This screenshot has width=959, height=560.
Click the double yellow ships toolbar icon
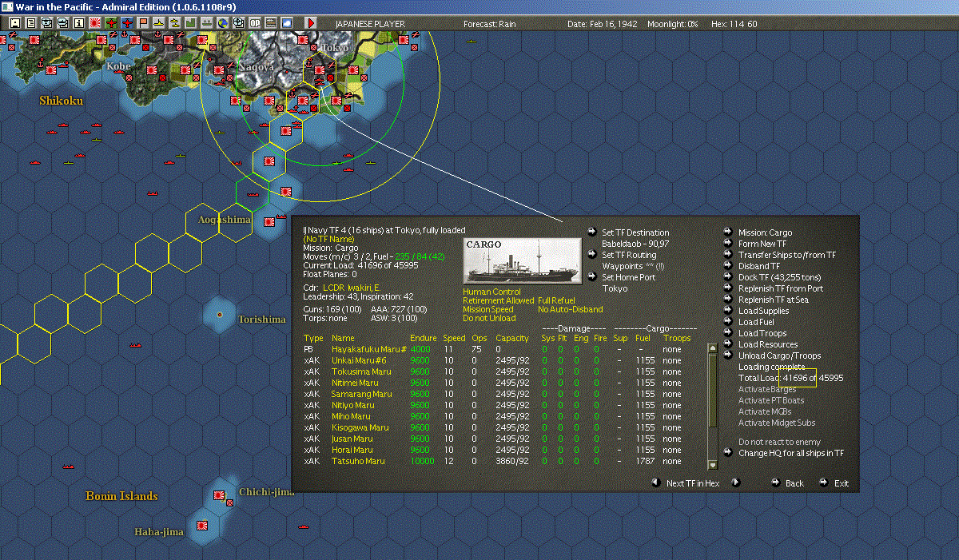pyautogui.click(x=175, y=23)
